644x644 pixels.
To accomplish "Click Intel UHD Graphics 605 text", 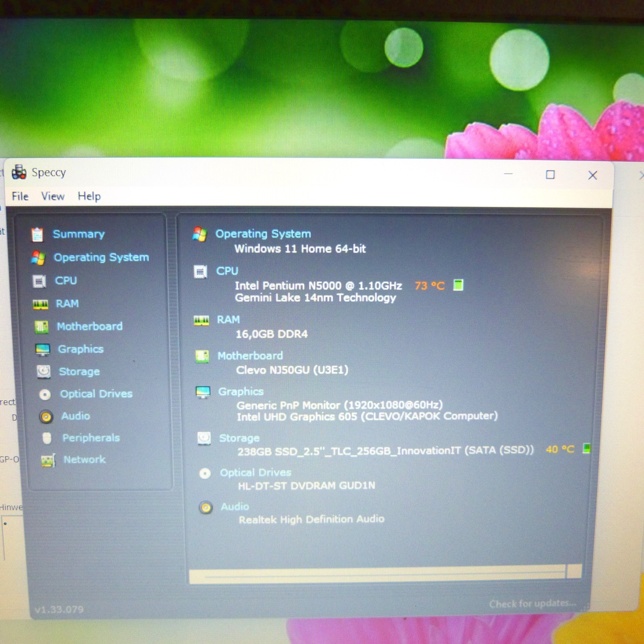I will coord(367,417).
